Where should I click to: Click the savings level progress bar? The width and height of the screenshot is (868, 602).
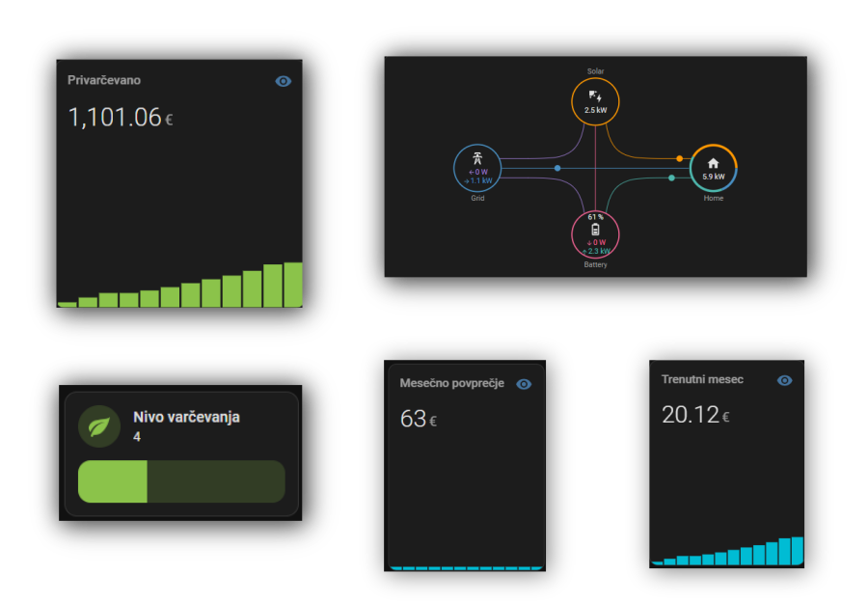coord(180,481)
